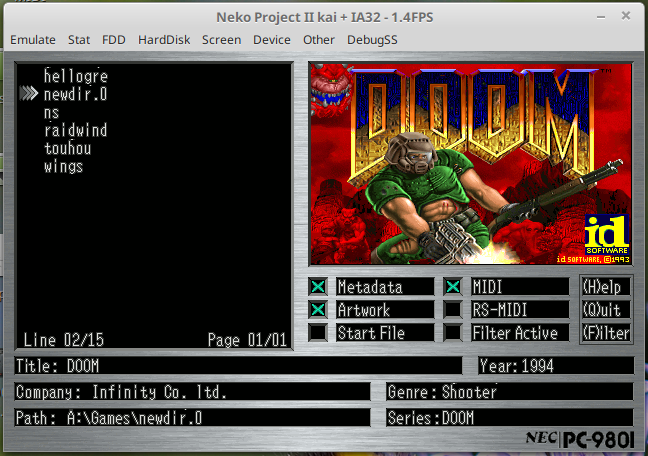Uncheck the Artwork checkbox
Screen dimensions: 648x456
(x=318, y=310)
